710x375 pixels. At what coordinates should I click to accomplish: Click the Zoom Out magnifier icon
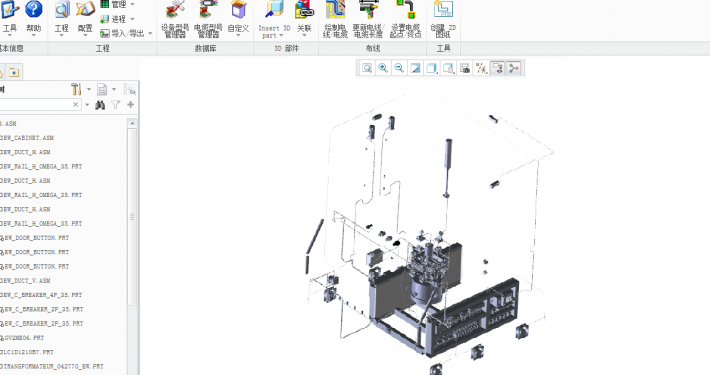pos(399,68)
